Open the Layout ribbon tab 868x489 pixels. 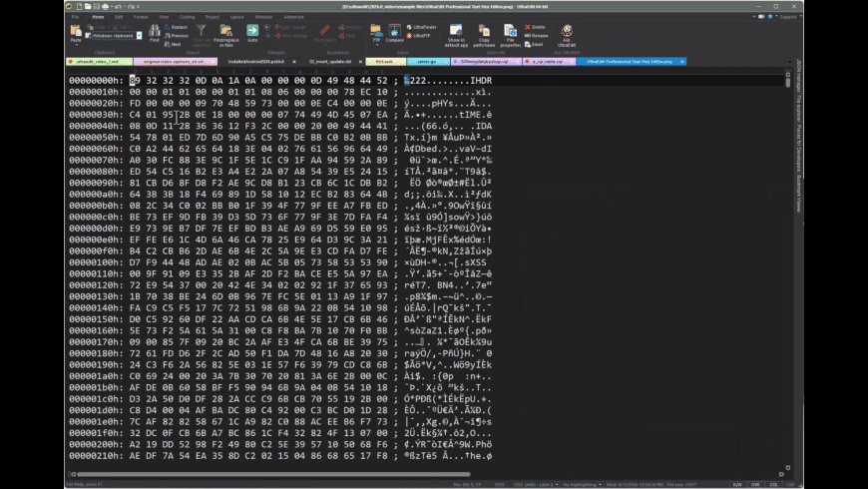pos(236,17)
